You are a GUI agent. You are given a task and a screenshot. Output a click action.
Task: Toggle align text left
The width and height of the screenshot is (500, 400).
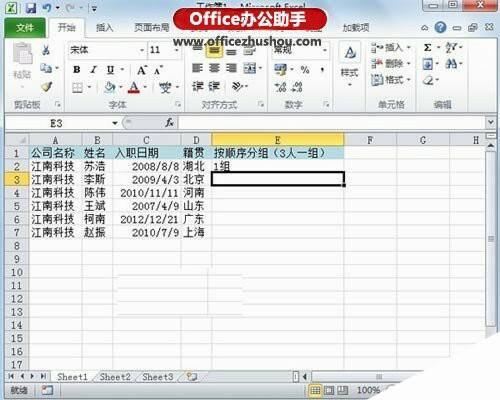(x=197, y=68)
